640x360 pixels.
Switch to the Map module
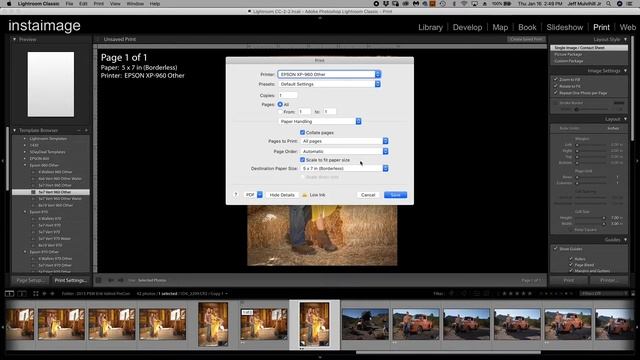click(500, 27)
